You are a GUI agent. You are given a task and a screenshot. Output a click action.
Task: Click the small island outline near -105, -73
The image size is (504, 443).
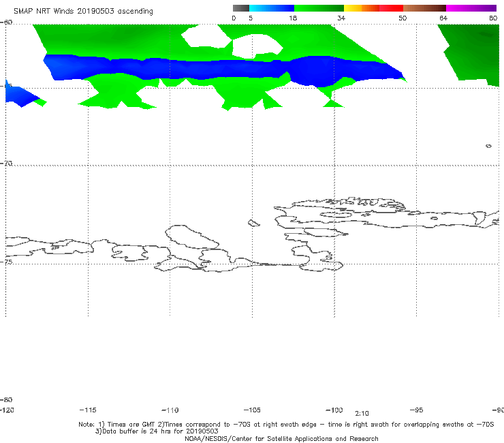[253, 223]
